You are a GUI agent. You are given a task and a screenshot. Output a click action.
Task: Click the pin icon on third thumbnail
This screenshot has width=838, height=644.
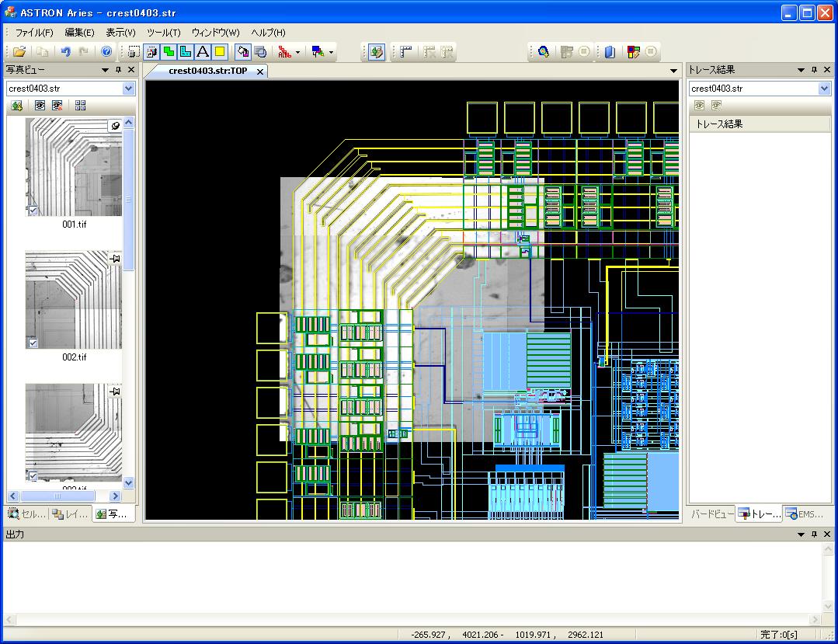click(x=115, y=392)
